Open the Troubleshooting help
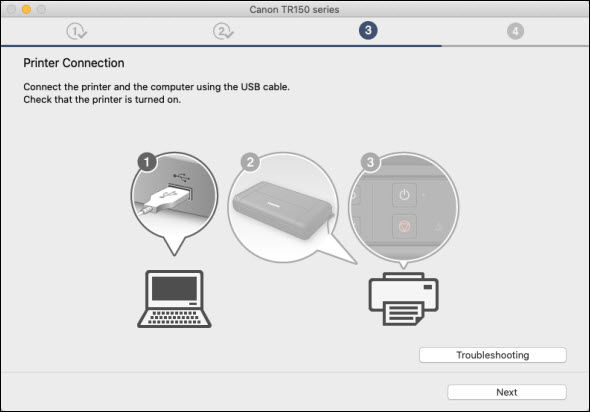The image size is (590, 412). coord(493,355)
